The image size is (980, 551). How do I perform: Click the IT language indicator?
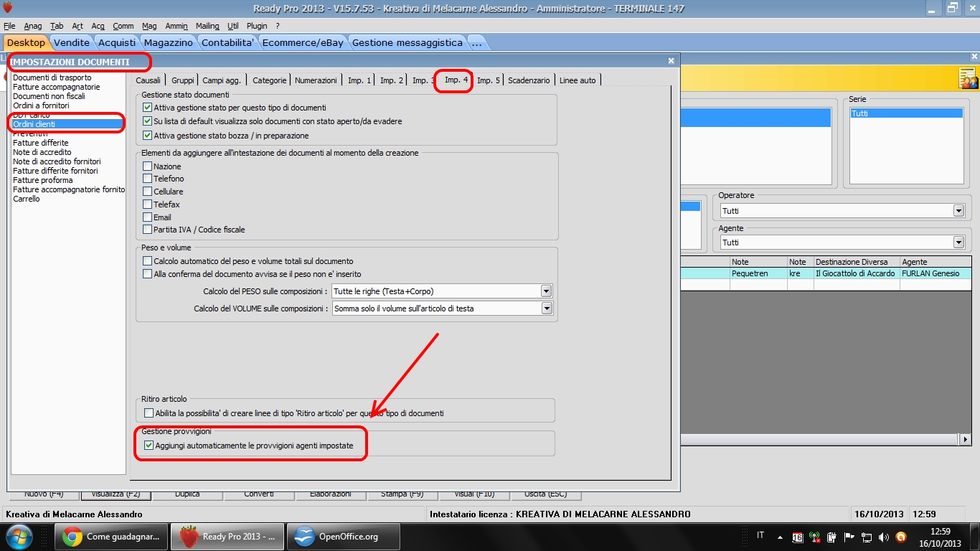(760, 535)
